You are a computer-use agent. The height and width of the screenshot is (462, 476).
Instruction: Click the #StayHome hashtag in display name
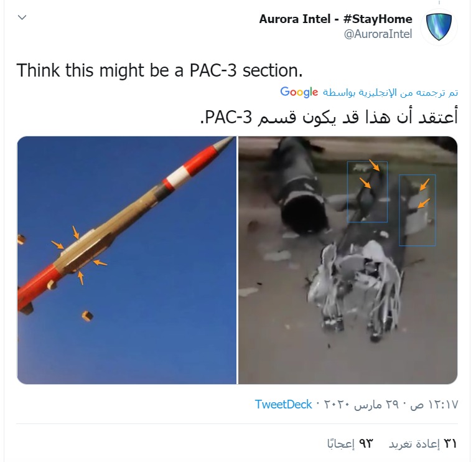coord(378,19)
